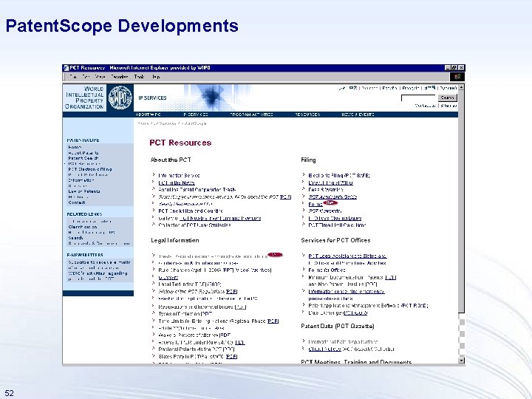Click the Internet Explorer throbber icon
Image resolution: width=532 pixels, height=399 pixels.
457,77
